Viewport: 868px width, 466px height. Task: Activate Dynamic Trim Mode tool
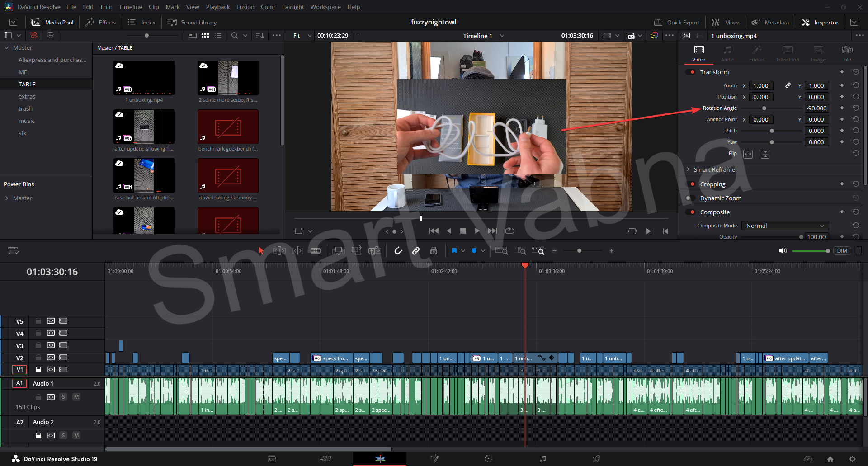[297, 251]
